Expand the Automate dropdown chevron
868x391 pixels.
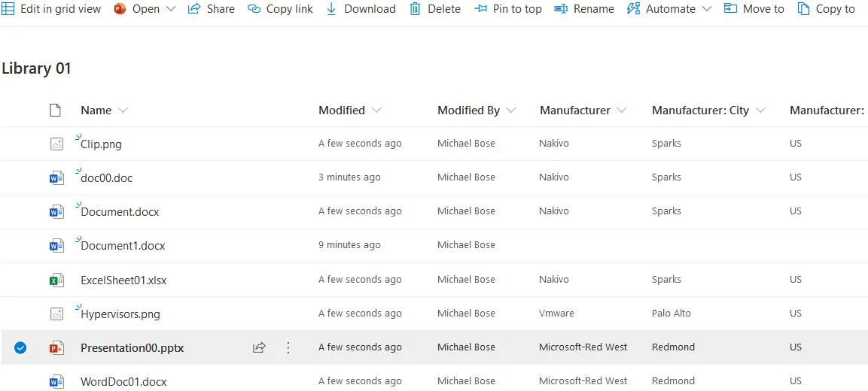[x=706, y=9]
